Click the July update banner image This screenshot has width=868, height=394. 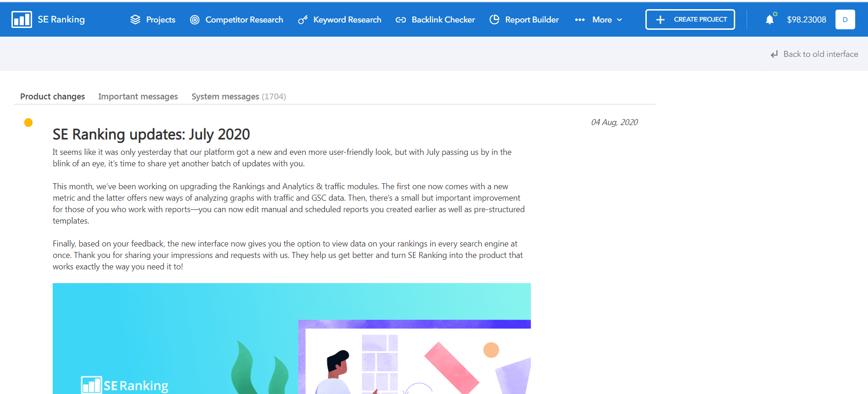[292, 339]
